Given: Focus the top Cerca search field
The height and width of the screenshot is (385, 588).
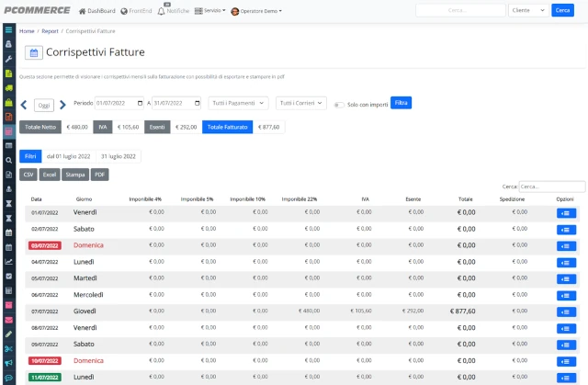Looking at the screenshot, I should click(460, 10).
